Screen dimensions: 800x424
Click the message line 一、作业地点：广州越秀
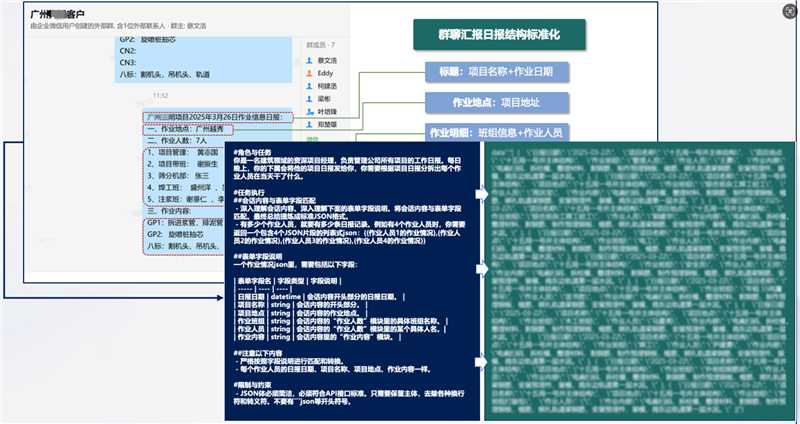[188, 130]
